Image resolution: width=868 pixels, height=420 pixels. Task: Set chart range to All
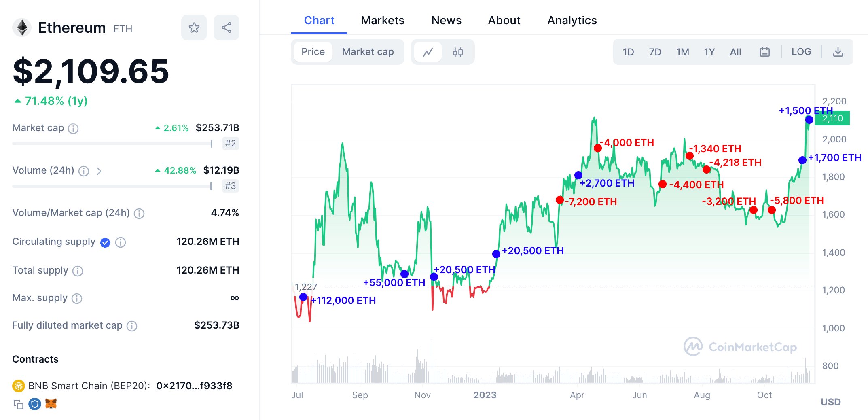735,52
